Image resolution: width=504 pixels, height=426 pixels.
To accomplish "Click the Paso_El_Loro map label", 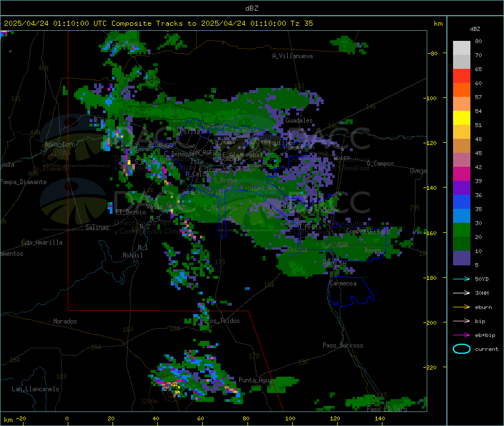I will coord(388,409).
